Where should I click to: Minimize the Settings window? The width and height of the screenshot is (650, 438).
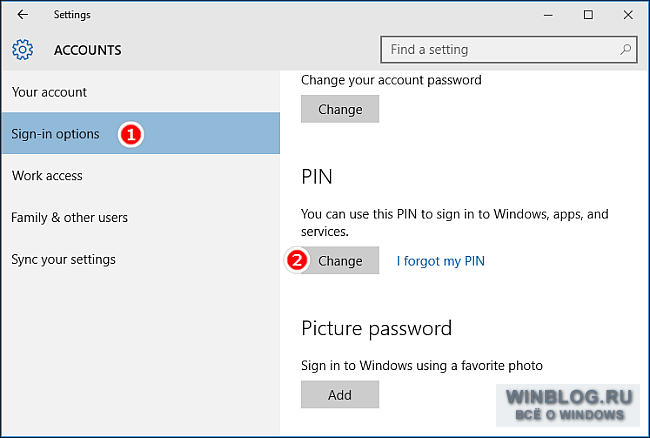pyautogui.click(x=548, y=15)
